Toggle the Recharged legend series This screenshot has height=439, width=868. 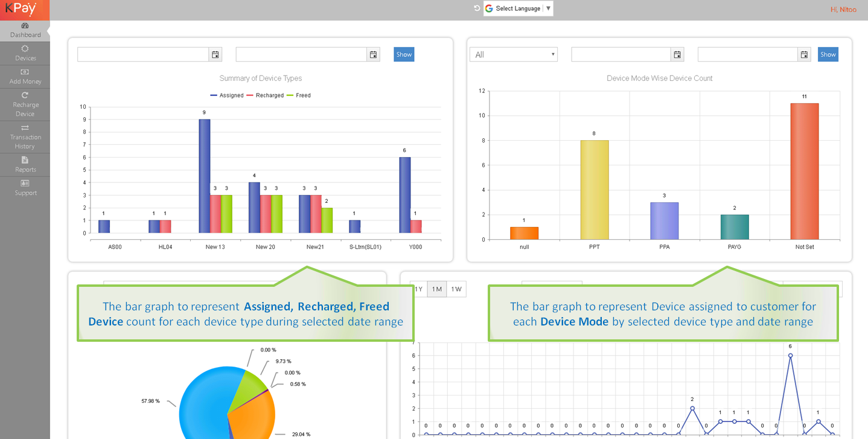coord(265,95)
